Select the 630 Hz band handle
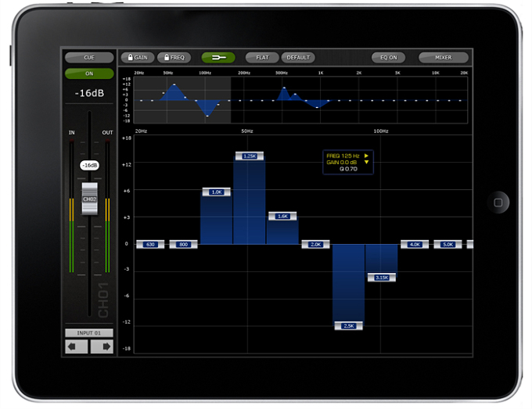 tap(150, 244)
